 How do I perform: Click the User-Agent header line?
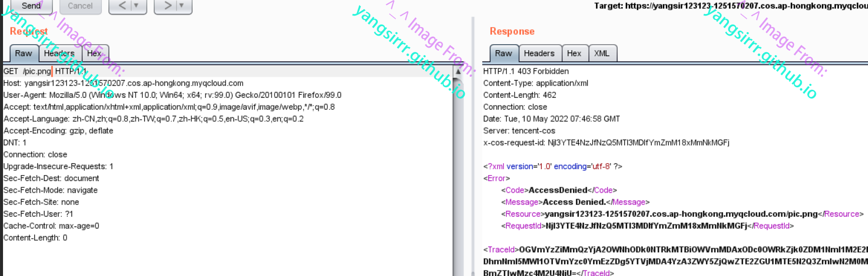click(x=173, y=95)
